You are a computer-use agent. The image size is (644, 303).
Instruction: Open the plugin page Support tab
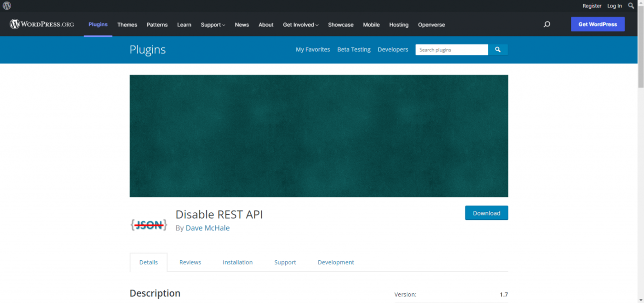click(x=285, y=262)
